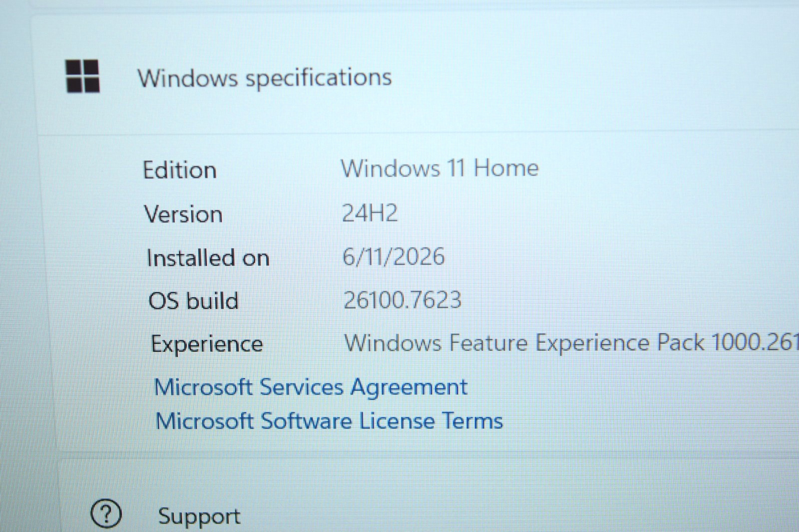Click the Windows specifications heading
Viewport: 799px width, 532px height.
coord(265,78)
